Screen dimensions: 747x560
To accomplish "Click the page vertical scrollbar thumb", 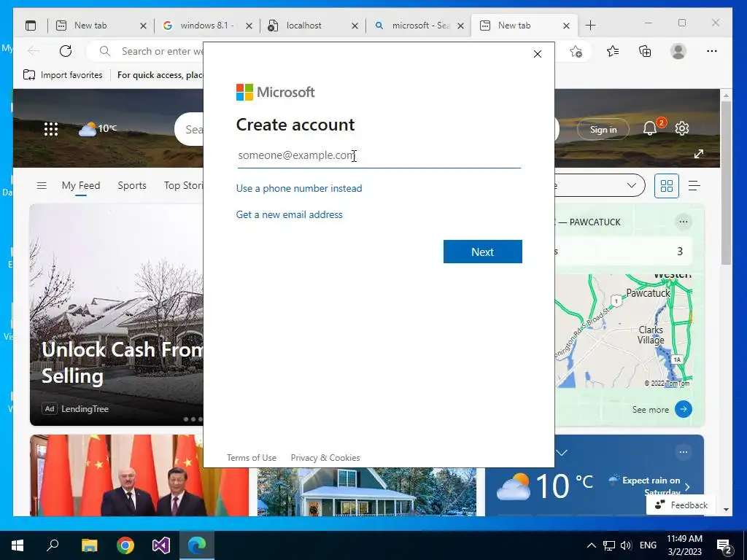I will point(726,182).
